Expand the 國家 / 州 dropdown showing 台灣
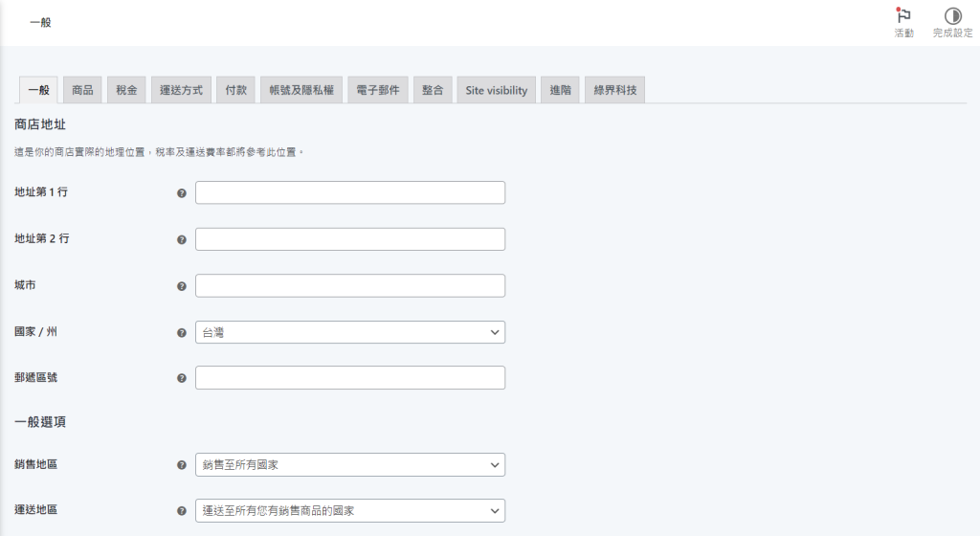Viewport: 980px width, 536px height. click(x=350, y=332)
